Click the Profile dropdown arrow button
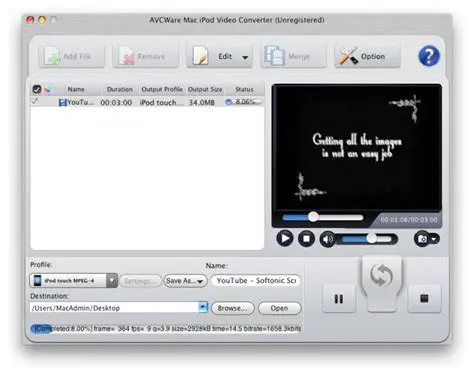Viewport: 474px width, 375px height. click(x=112, y=281)
